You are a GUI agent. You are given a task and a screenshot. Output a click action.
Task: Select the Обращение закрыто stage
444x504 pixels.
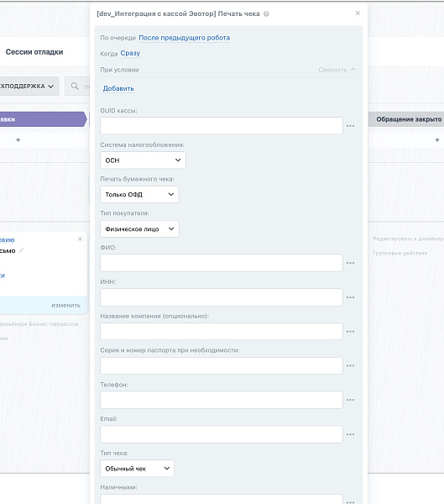407,119
